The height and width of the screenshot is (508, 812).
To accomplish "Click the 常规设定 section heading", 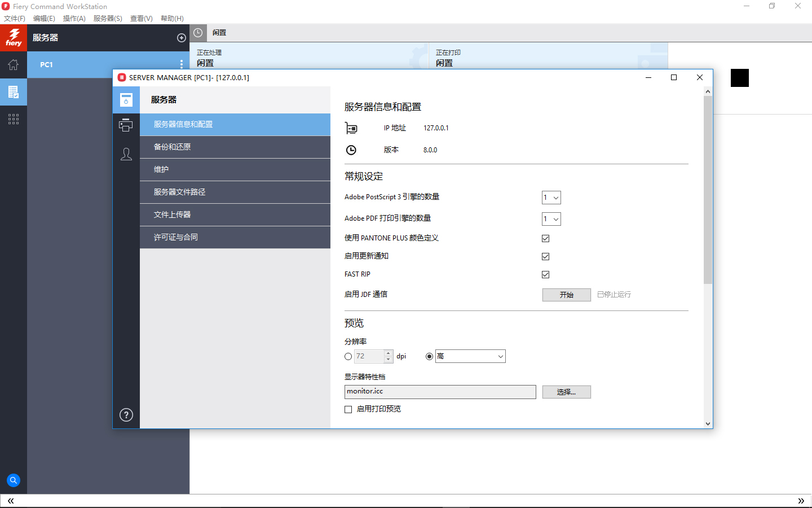I will (364, 177).
